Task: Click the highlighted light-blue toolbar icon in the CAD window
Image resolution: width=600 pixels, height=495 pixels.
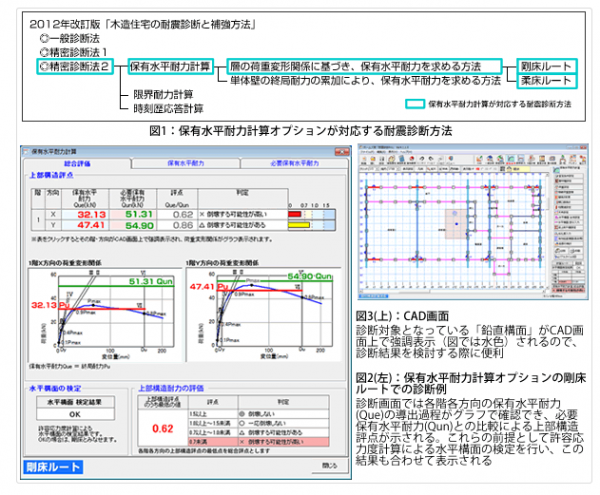Action: pyautogui.click(x=511, y=159)
